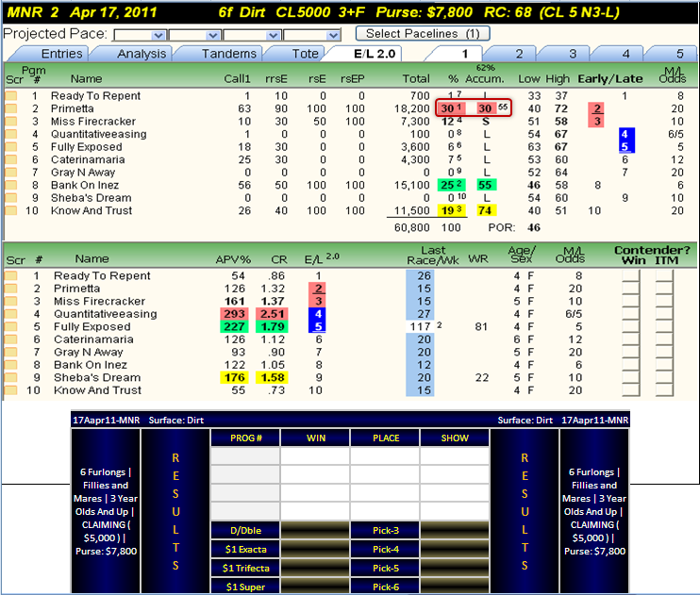Image resolution: width=700 pixels, height=595 pixels.
Task: Open the second Projected Pace dropdown
Action: tap(194, 35)
